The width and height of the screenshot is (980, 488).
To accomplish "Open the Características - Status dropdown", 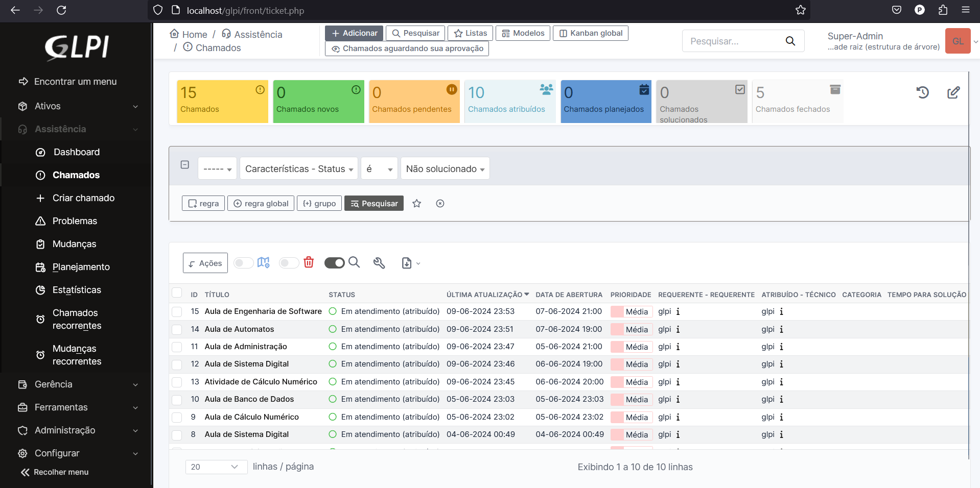I will click(x=299, y=168).
